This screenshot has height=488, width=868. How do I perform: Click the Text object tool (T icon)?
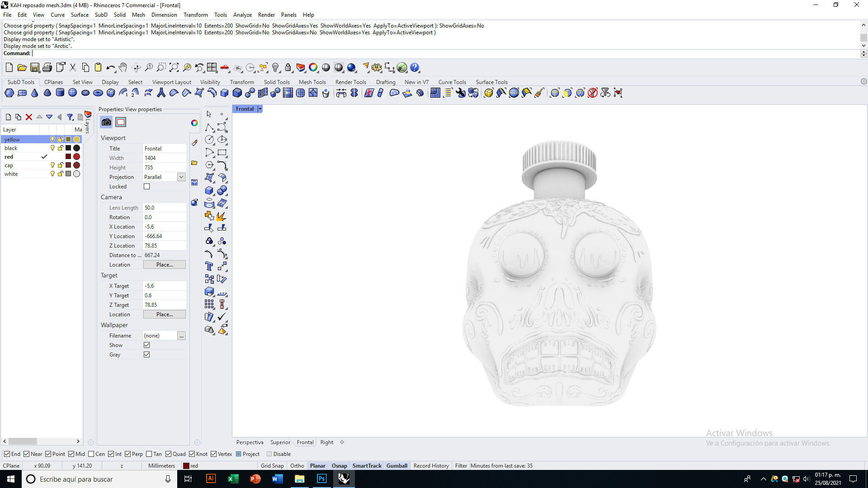click(x=209, y=266)
